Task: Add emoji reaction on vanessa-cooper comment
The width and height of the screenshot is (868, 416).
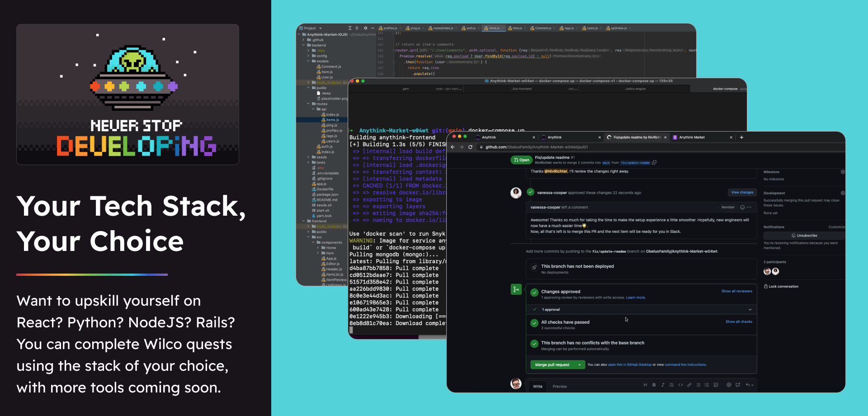Action: click(742, 207)
